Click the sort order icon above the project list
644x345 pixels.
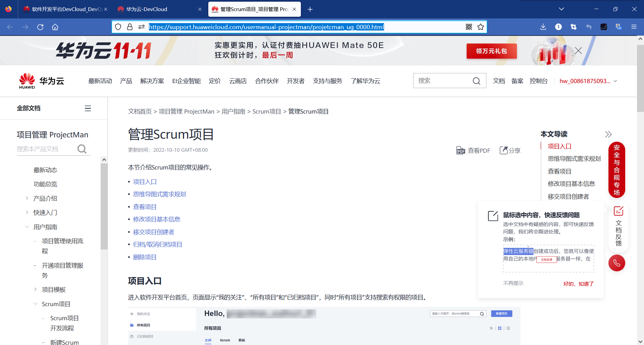491,328
